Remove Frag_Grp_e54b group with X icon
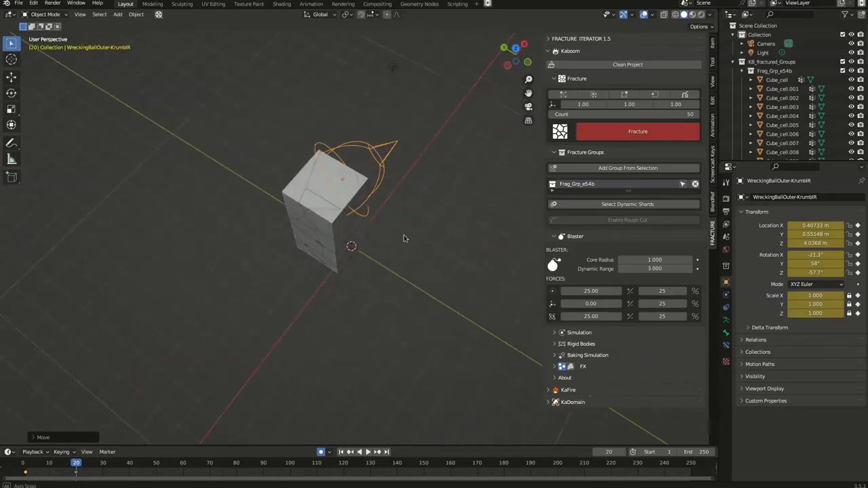The height and width of the screenshot is (488, 868). click(695, 184)
